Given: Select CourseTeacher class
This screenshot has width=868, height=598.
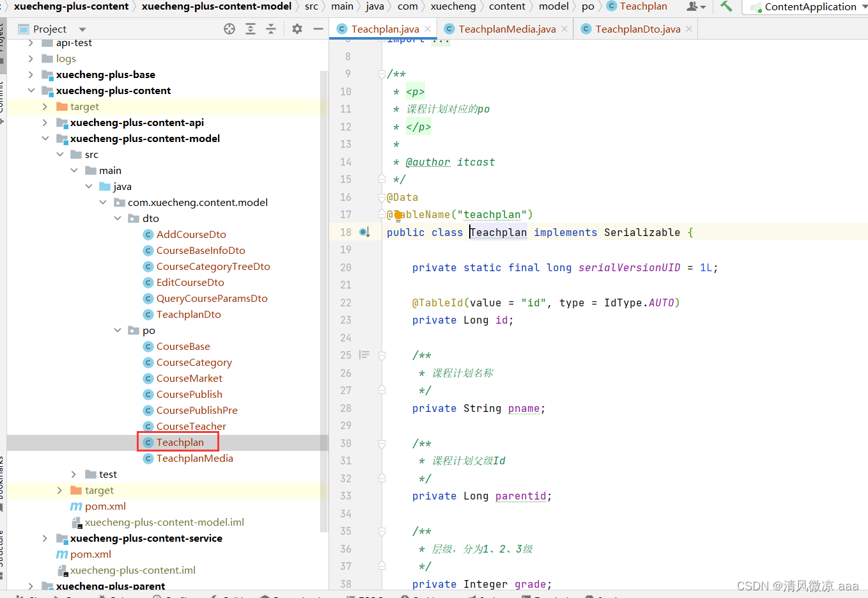Looking at the screenshot, I should (191, 426).
